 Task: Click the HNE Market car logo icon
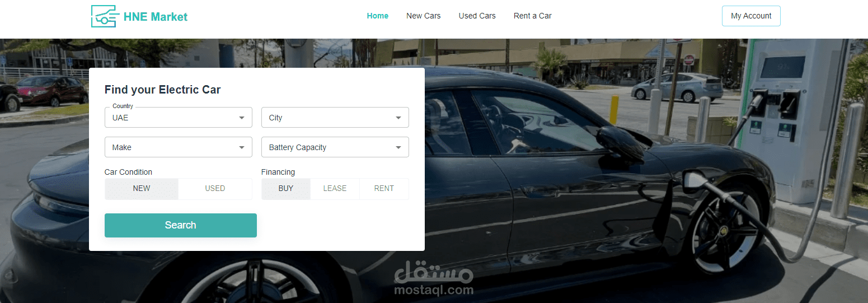(x=105, y=16)
